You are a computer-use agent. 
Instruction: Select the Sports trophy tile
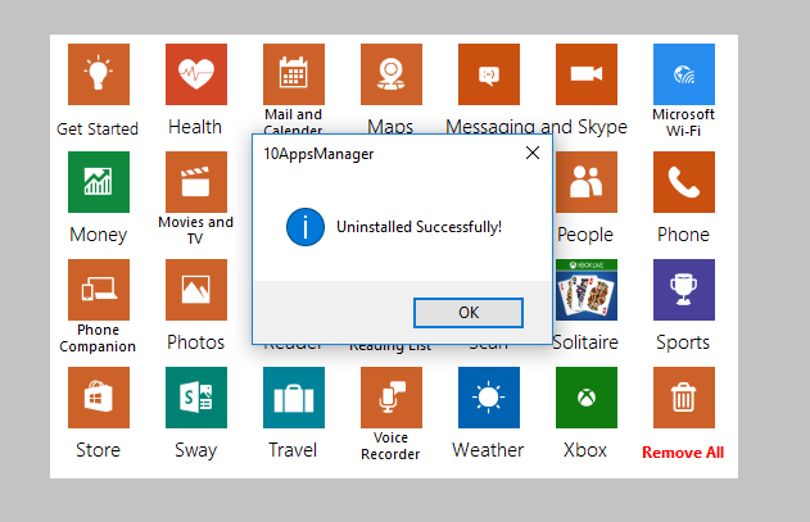pyautogui.click(x=684, y=289)
